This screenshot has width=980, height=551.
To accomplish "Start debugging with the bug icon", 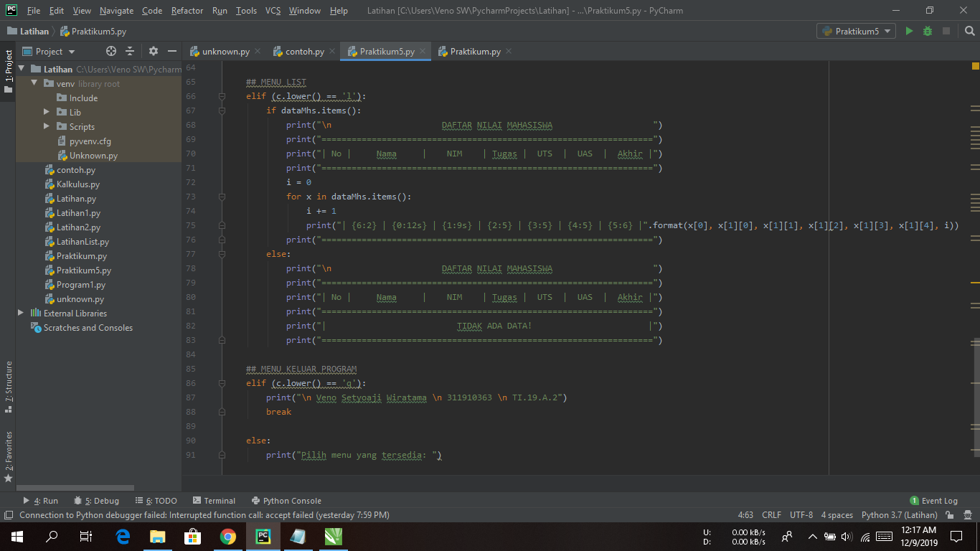I will click(x=928, y=31).
